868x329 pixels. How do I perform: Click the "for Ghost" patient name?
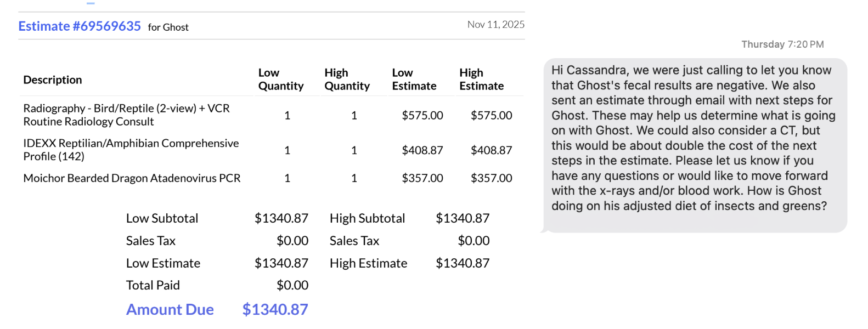pyautogui.click(x=168, y=27)
